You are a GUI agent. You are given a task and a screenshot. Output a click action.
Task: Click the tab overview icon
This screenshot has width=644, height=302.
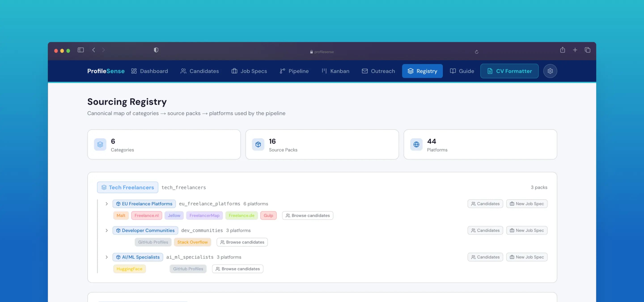coord(587,50)
